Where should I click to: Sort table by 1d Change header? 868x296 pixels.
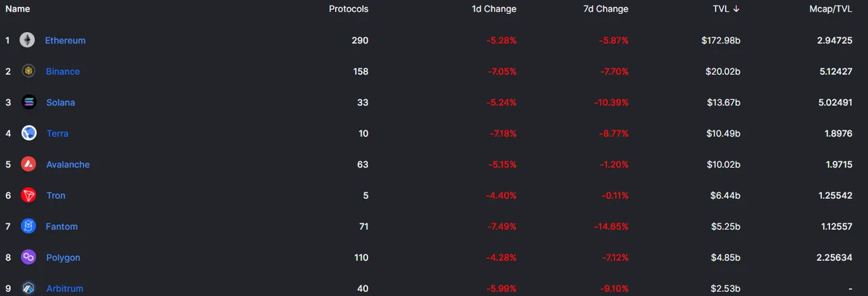pyautogui.click(x=494, y=9)
